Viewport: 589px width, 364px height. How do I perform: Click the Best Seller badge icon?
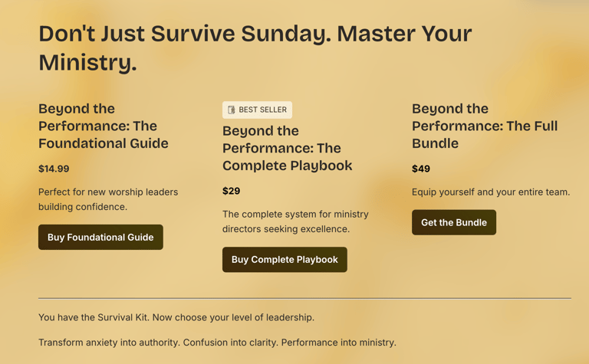click(x=232, y=110)
